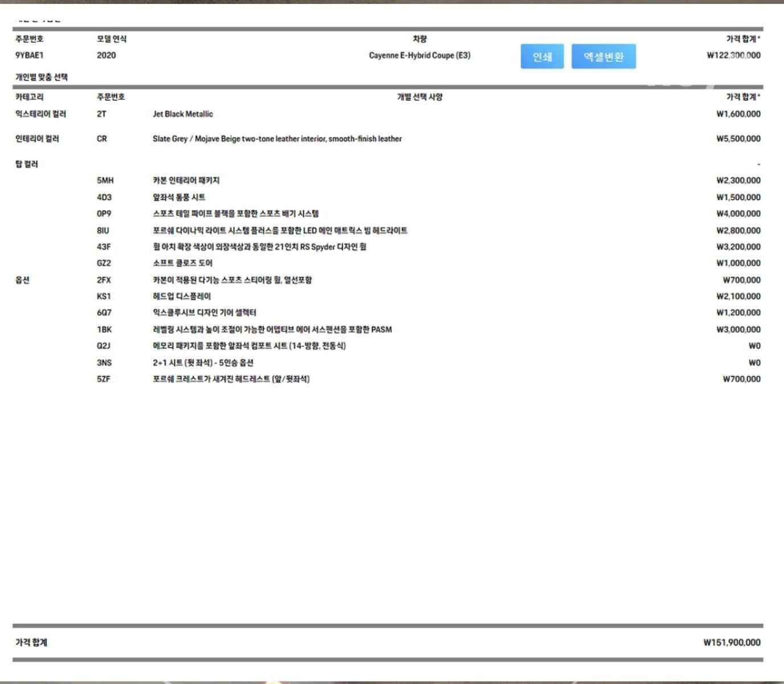This screenshot has width=784, height=684.
Task: Select option Q2J front comfort seats
Action: tap(428, 346)
